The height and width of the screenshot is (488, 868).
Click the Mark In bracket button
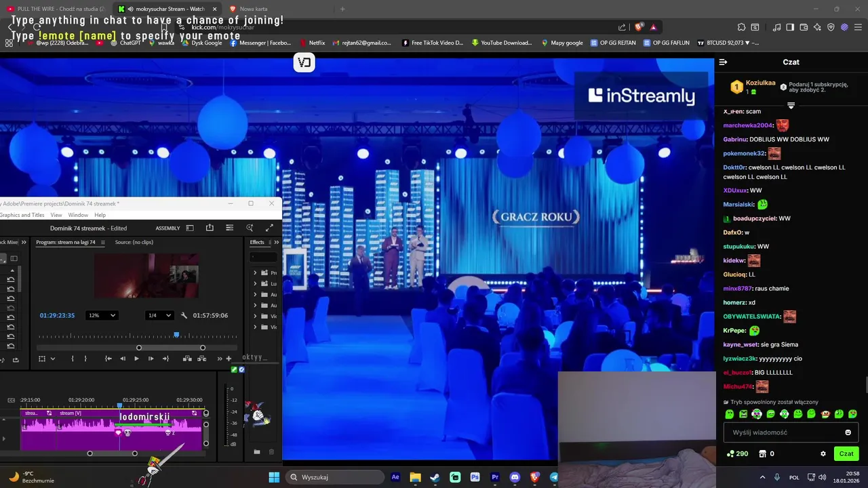71,359
